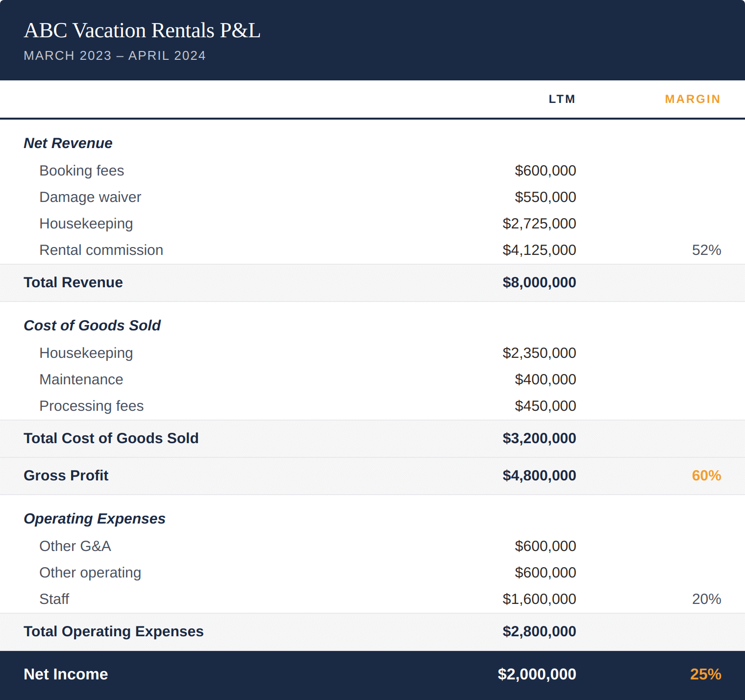Click the 'Booking fees' row label
This screenshot has width=745, height=700.
82,171
